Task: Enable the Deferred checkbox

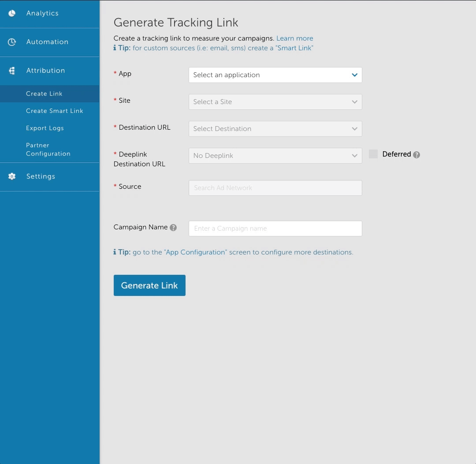Action: pos(373,154)
